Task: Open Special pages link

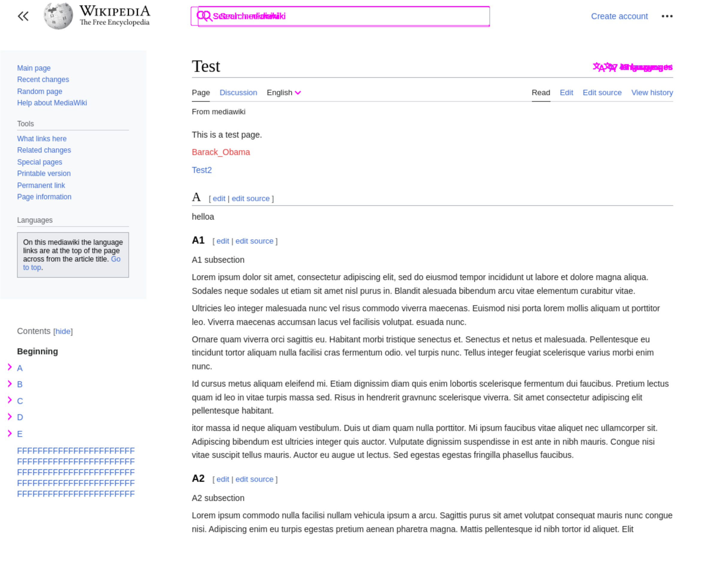Action: coord(39,162)
